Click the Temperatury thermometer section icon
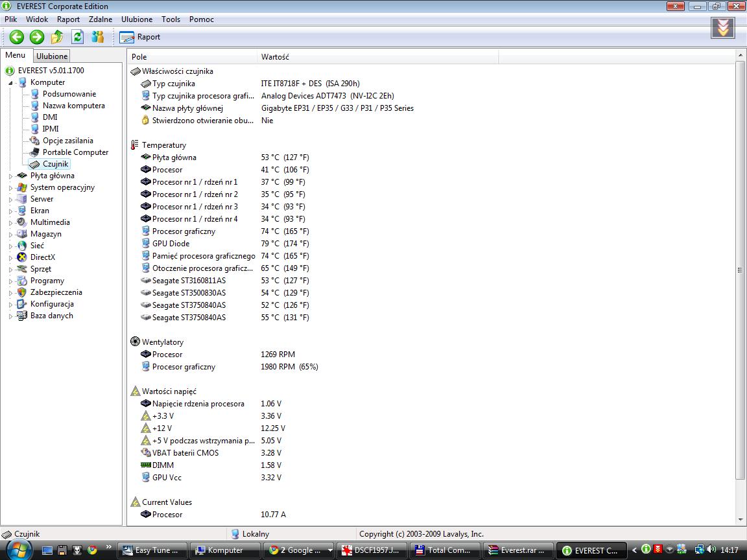This screenshot has height=560, width=747. (x=135, y=145)
